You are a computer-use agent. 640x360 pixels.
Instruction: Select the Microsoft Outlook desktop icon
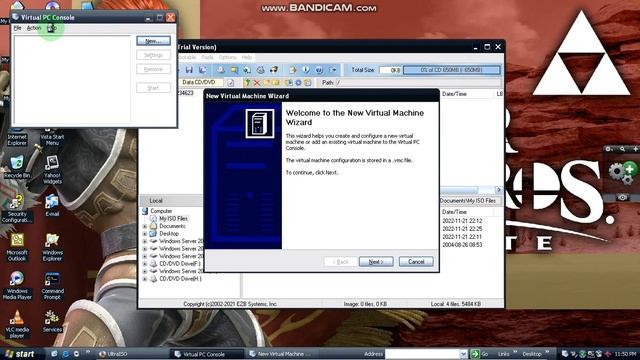point(17,247)
